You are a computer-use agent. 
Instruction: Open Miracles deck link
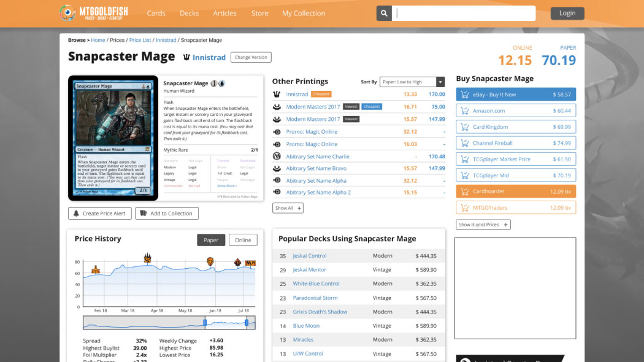click(x=303, y=340)
